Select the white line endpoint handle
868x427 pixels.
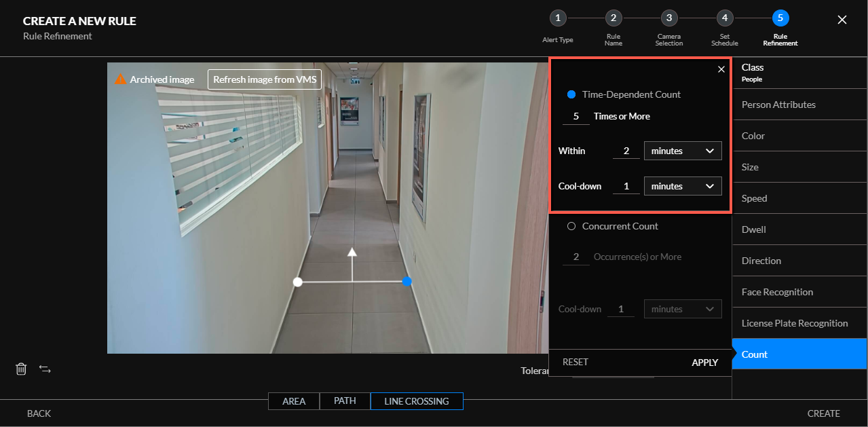297,282
